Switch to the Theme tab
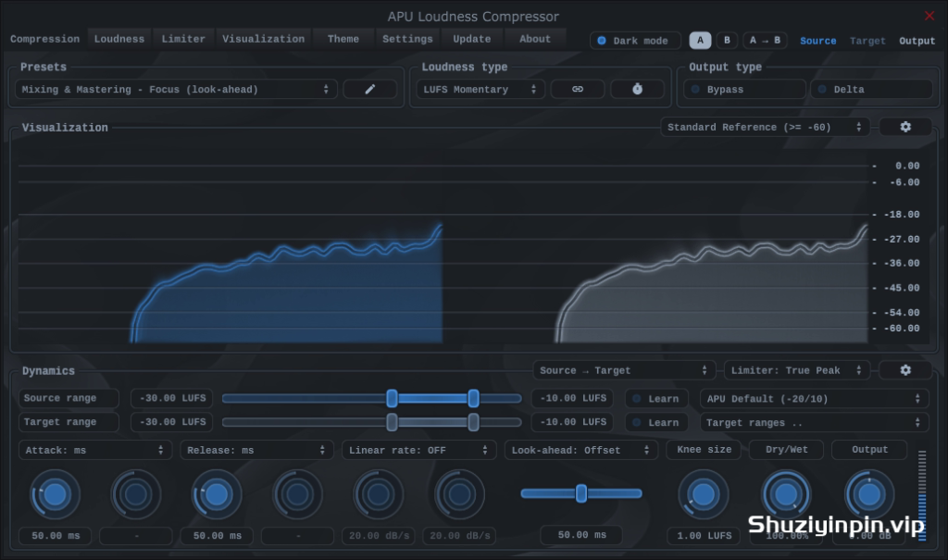Screen dimensions: 948x560 point(343,39)
